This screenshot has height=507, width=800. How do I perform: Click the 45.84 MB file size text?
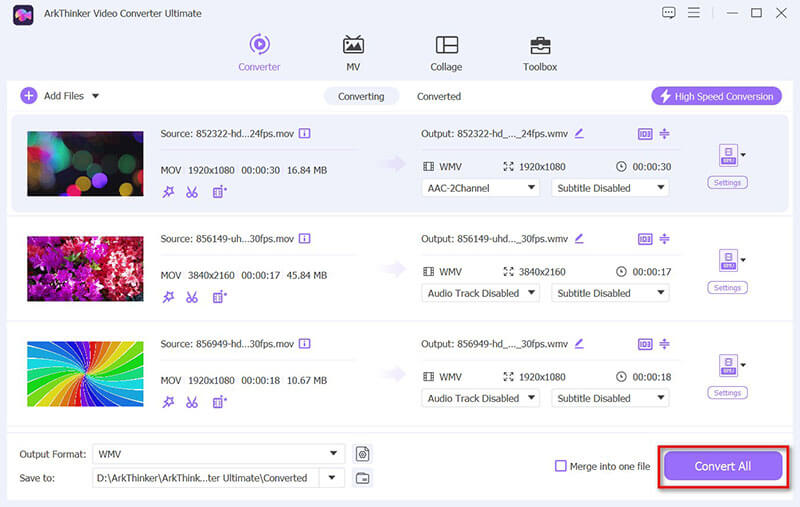pyautogui.click(x=307, y=275)
